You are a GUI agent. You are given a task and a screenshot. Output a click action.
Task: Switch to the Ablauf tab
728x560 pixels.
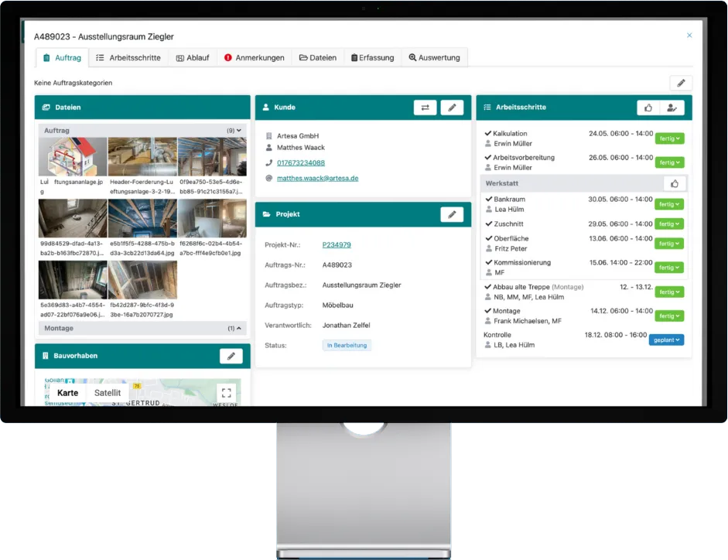193,58
